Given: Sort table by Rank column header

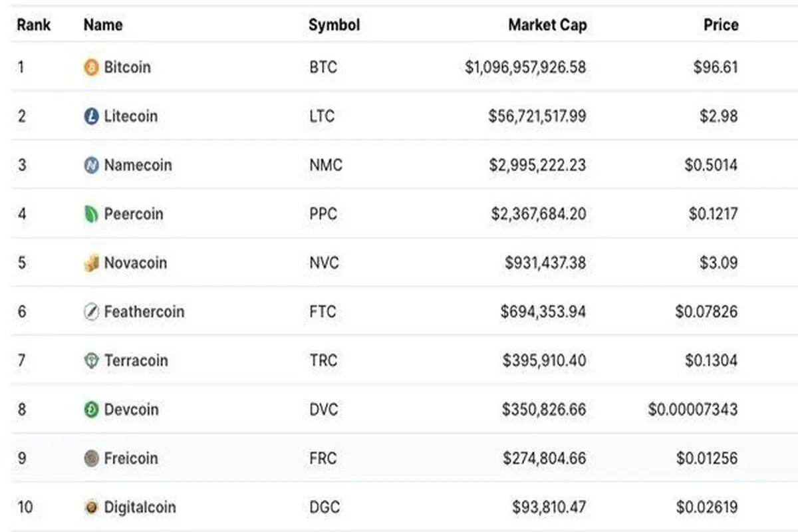Looking at the screenshot, I should pyautogui.click(x=34, y=25).
